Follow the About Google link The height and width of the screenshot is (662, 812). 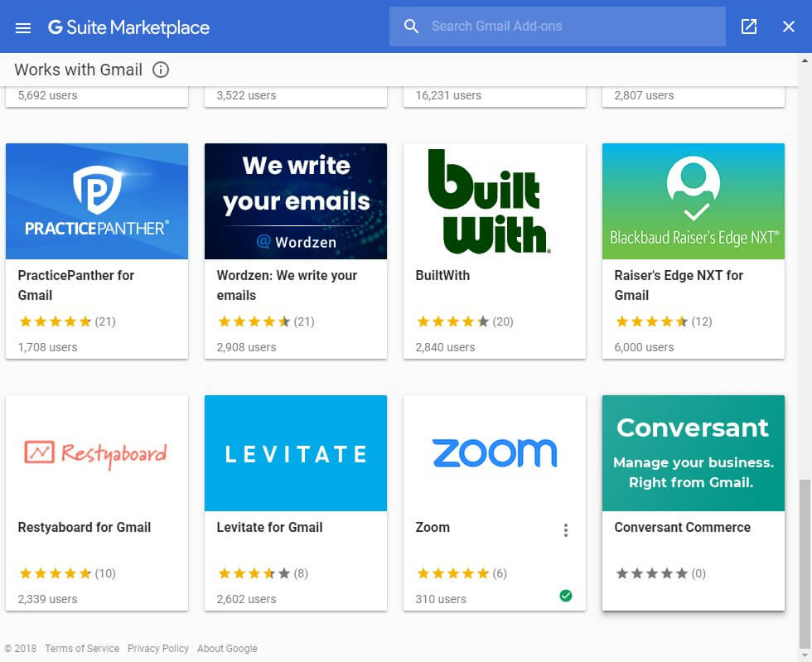(227, 649)
